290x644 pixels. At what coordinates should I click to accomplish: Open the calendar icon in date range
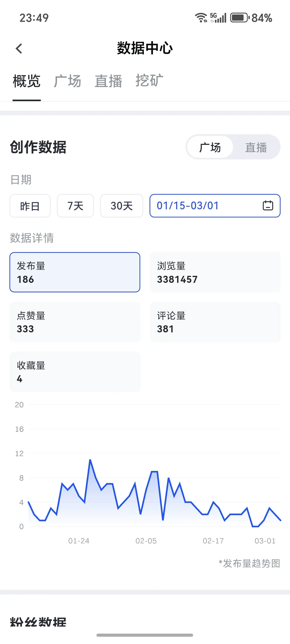tap(268, 205)
